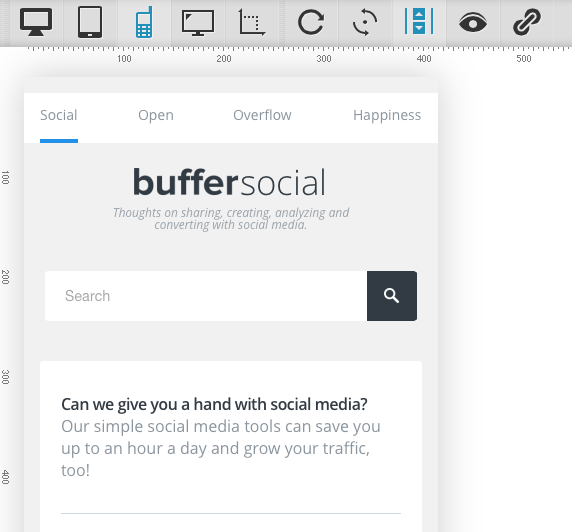Go to the Open tab
This screenshot has height=532, width=572.
[156, 115]
